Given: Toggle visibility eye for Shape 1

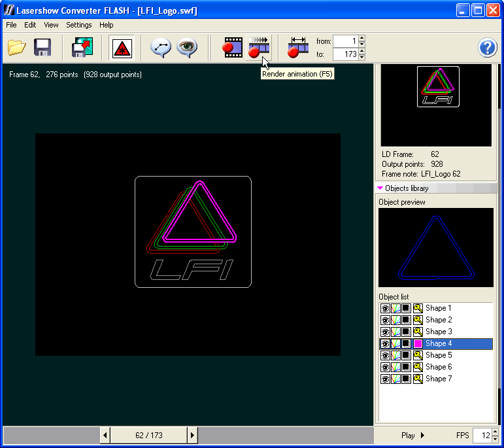Looking at the screenshot, I should pyautogui.click(x=385, y=308).
